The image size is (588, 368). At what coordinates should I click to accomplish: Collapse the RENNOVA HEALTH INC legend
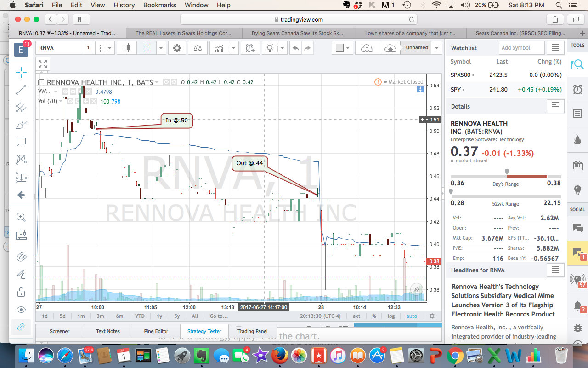coord(41,82)
